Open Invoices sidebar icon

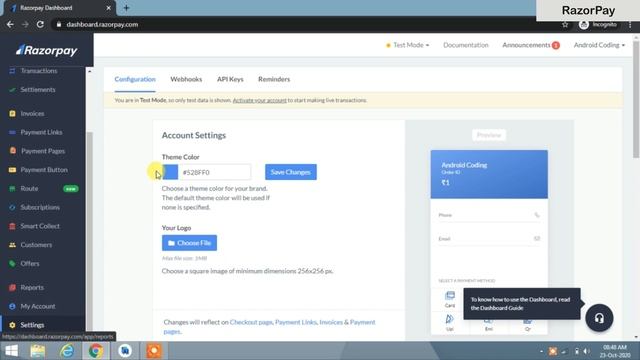[12, 113]
